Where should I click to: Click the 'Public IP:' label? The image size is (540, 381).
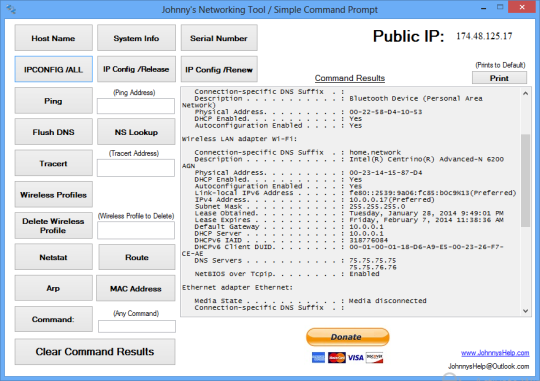point(408,36)
